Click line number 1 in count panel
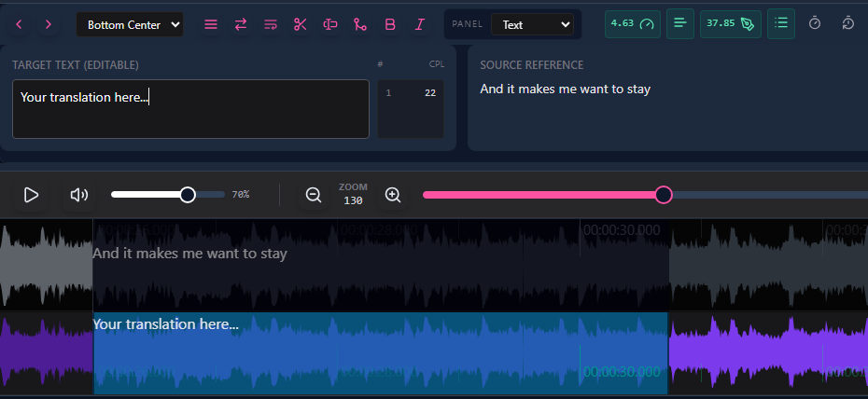Screen dimensions: 868x399 (388, 93)
